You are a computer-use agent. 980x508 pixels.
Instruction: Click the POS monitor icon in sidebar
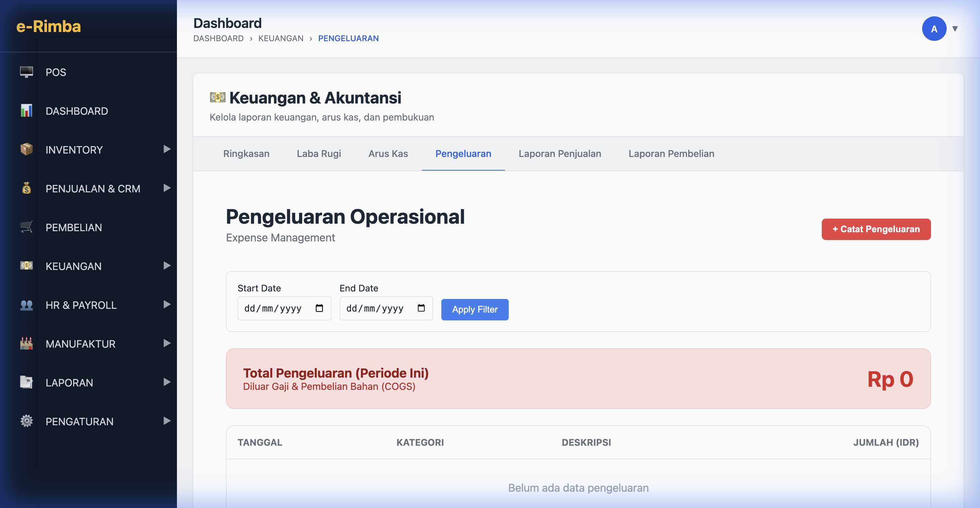[x=26, y=72]
